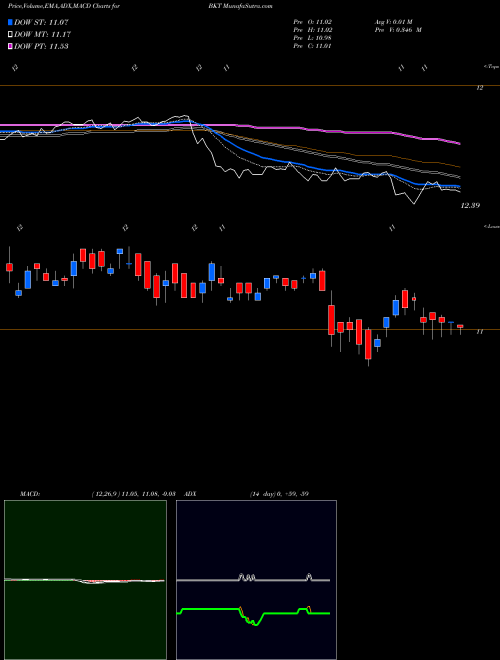Click the 'Pre L: 10.98' value
The height and width of the screenshot is (660, 500).
(313, 38)
